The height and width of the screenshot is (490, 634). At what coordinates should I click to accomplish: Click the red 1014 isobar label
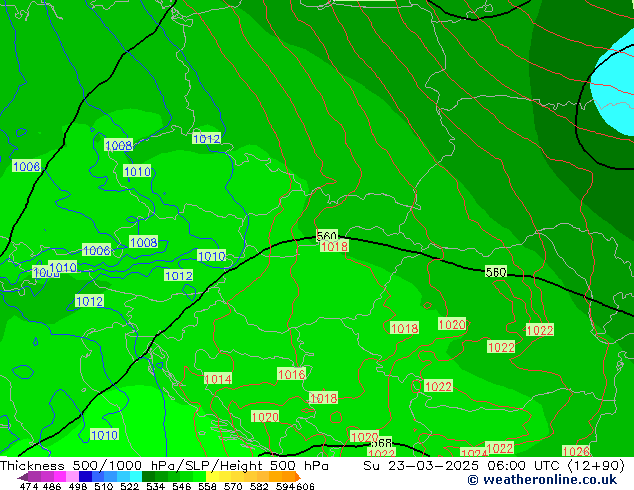coord(218,379)
